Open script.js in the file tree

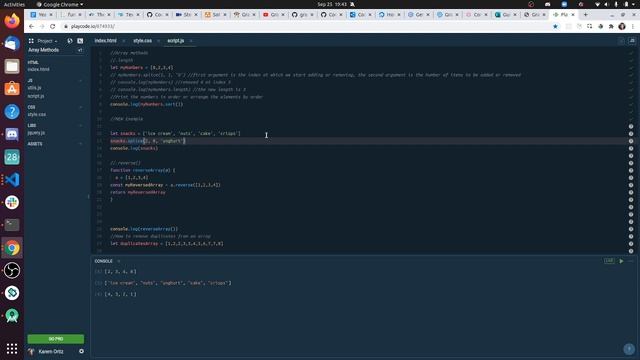pyautogui.click(x=36, y=96)
